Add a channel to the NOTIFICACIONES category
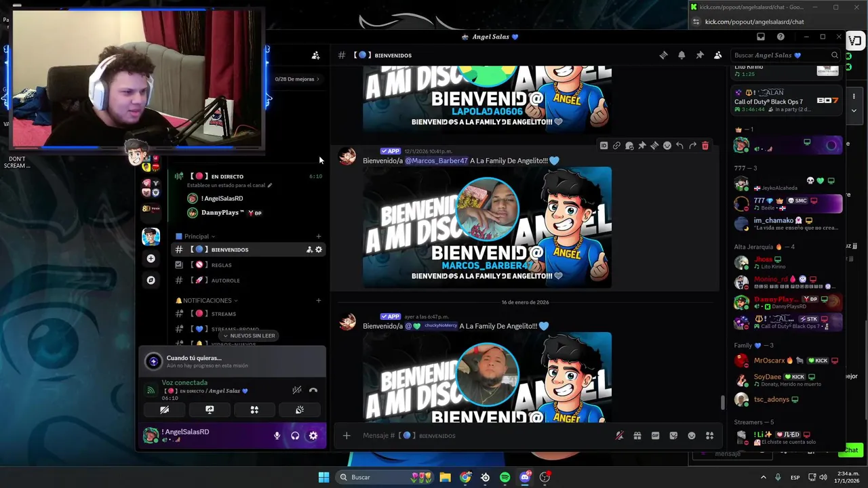Image resolution: width=868 pixels, height=488 pixels. (319, 300)
